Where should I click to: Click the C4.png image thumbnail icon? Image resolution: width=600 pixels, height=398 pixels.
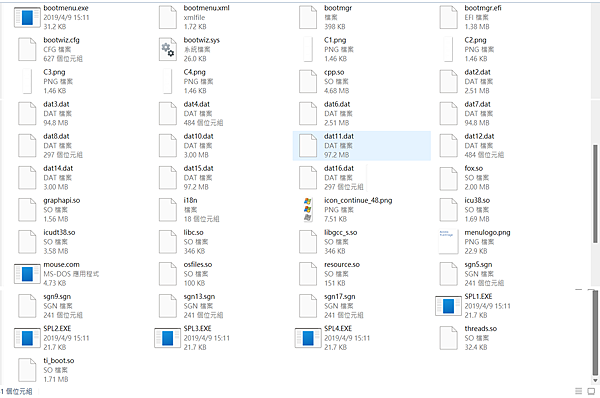coord(168,82)
